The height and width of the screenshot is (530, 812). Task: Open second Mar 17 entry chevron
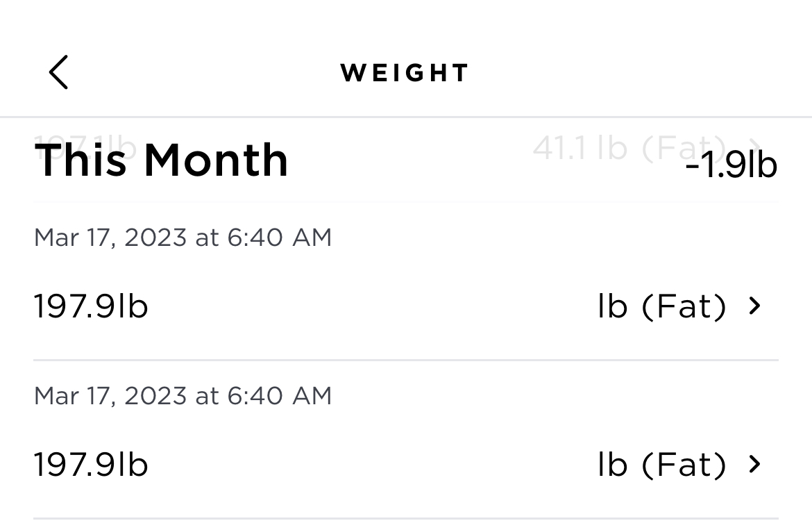[x=755, y=464]
